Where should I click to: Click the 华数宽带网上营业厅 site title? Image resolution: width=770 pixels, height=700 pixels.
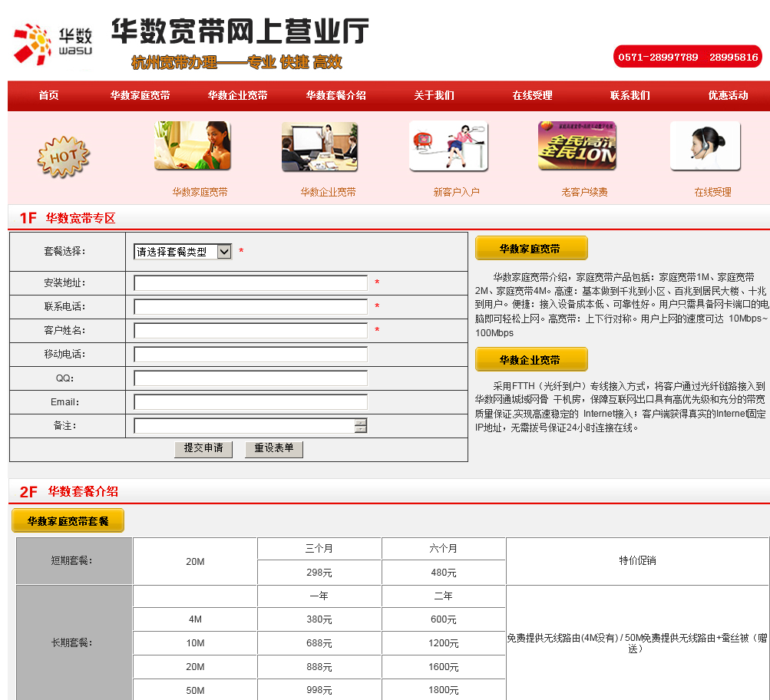coord(240,31)
